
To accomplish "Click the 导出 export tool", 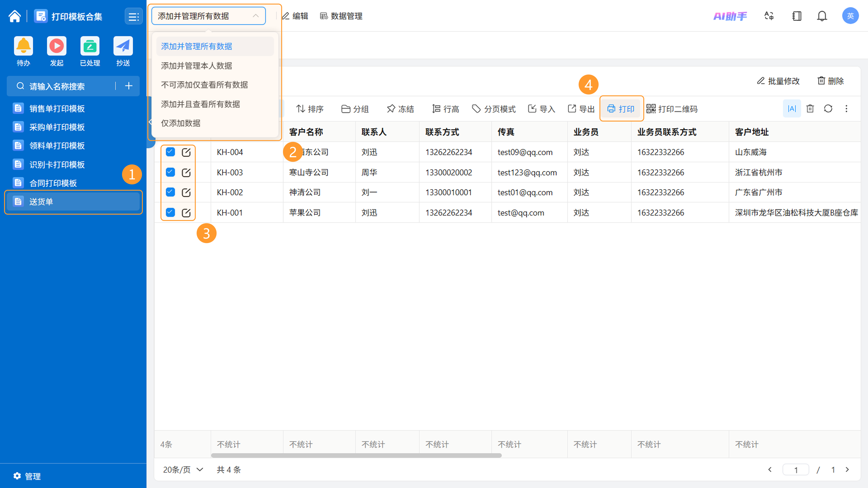I will click(x=581, y=109).
